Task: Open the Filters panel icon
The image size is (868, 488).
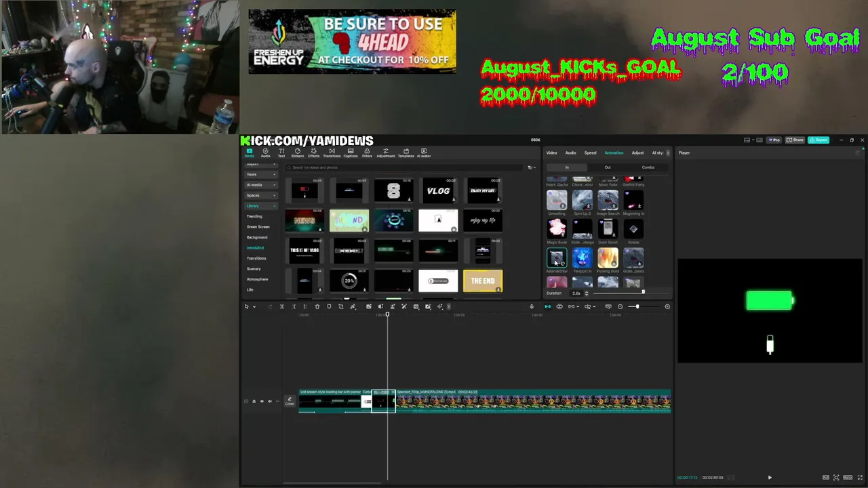Action: point(367,152)
